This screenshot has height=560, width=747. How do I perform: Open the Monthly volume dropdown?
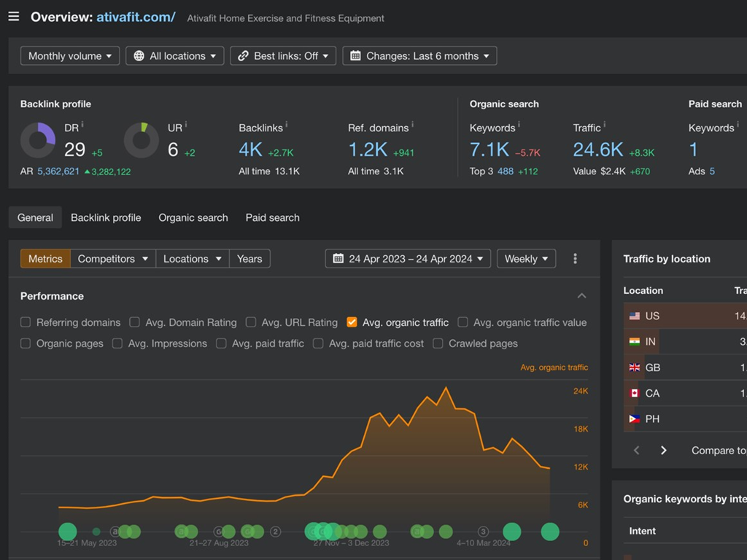[x=70, y=55]
